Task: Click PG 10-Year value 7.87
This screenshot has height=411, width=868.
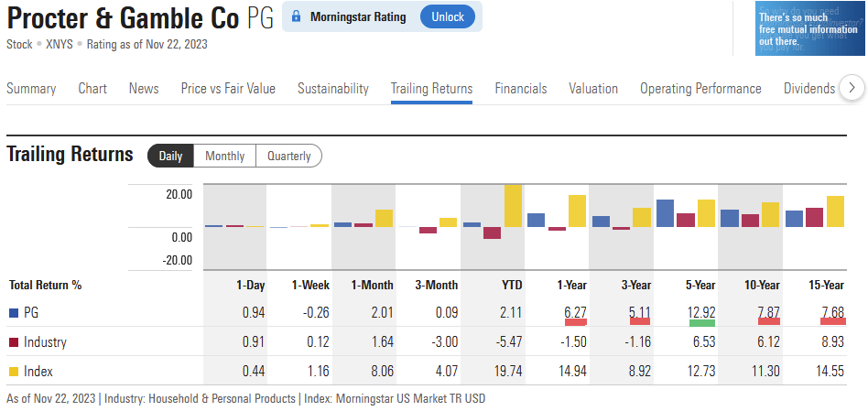Action: click(x=768, y=313)
